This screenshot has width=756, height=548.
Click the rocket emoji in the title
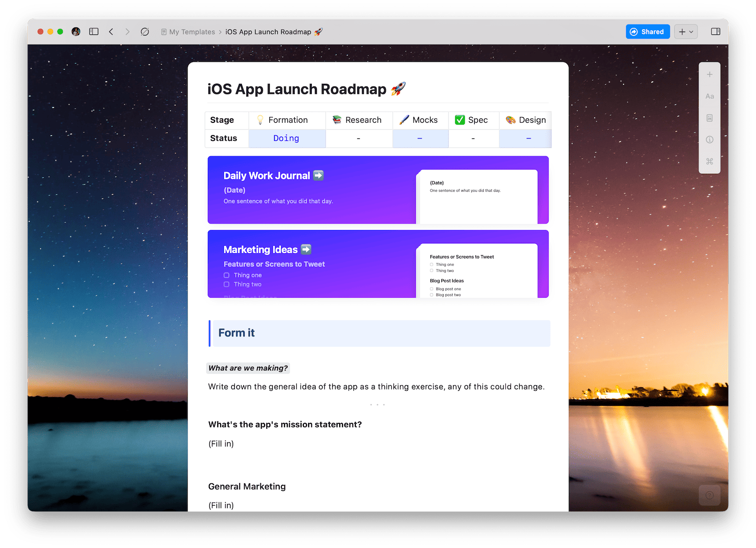coord(398,89)
